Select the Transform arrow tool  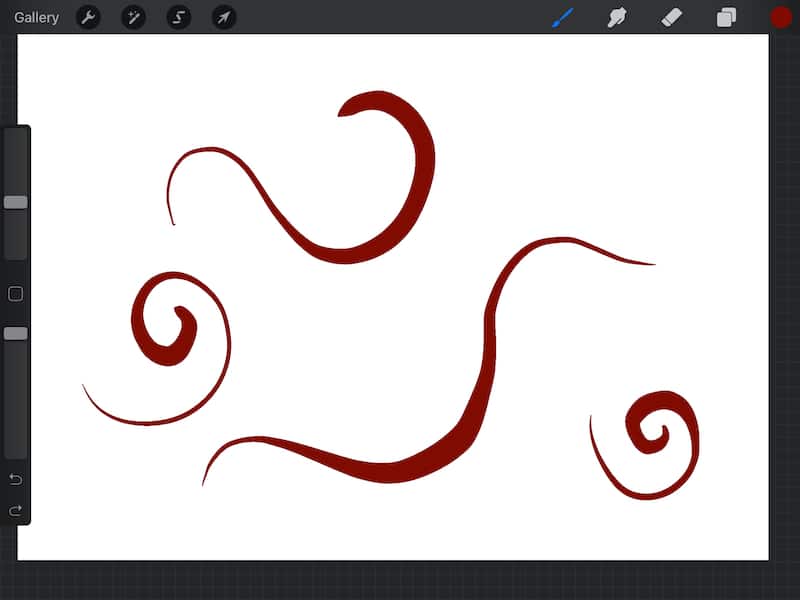224,17
